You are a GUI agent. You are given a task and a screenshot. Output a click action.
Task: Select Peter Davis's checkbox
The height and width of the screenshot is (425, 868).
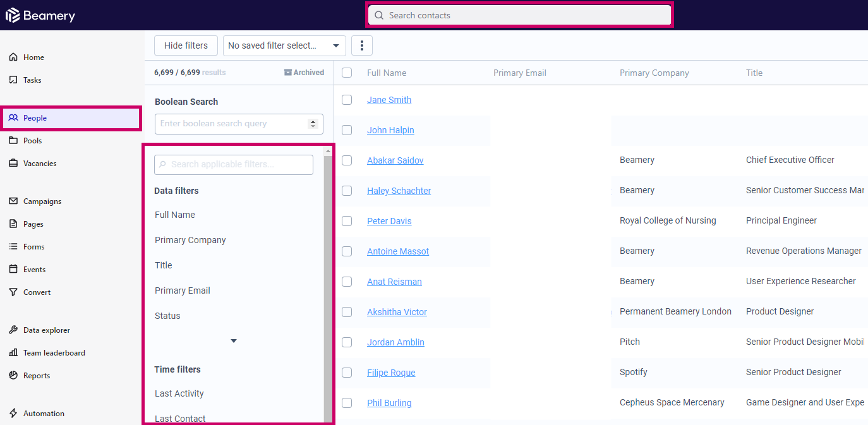point(347,221)
